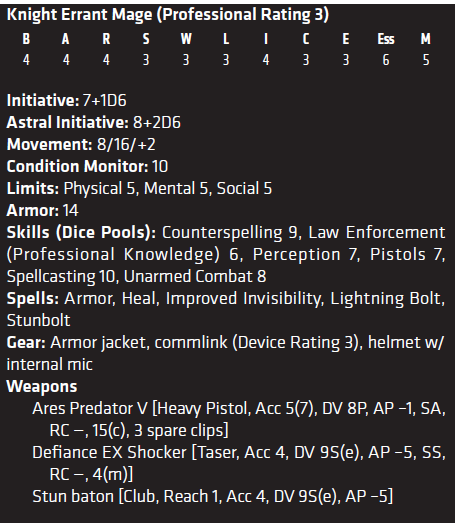Select the Initiative label text

pyautogui.click(x=43, y=100)
